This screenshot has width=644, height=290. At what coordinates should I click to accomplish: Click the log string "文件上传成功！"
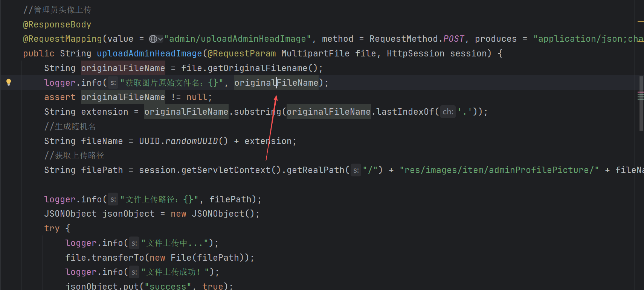175,272
